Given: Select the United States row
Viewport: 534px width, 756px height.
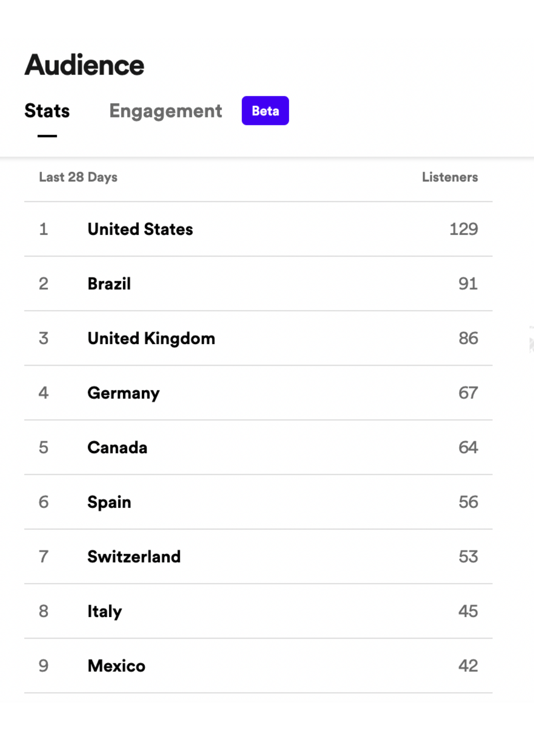Looking at the screenshot, I should coord(140,229).
